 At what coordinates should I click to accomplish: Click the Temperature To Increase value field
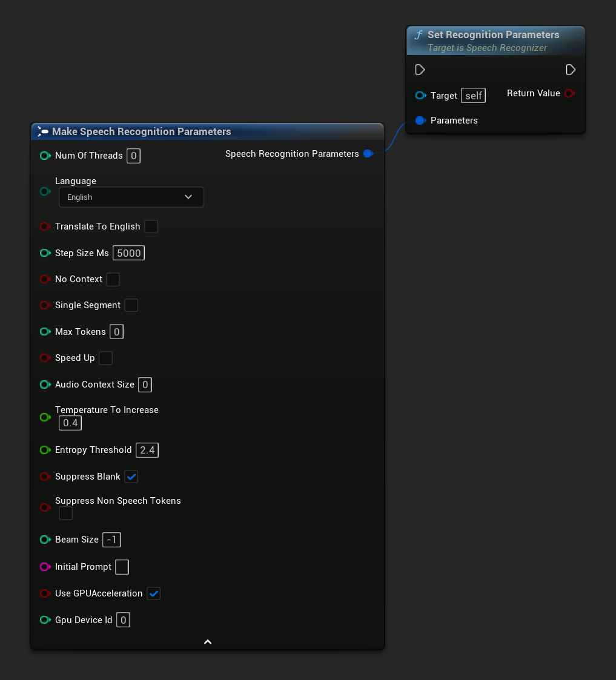[x=70, y=423]
